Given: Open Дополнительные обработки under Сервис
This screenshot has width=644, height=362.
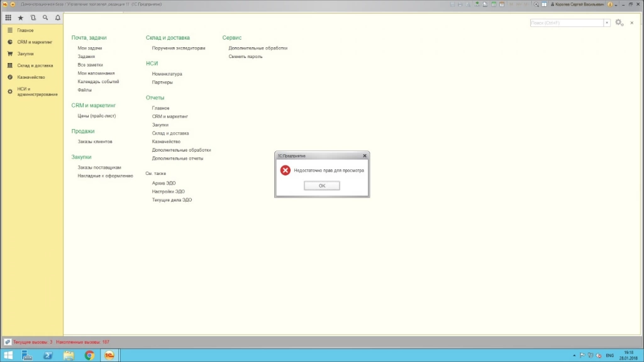Looking at the screenshot, I should tap(258, 48).
